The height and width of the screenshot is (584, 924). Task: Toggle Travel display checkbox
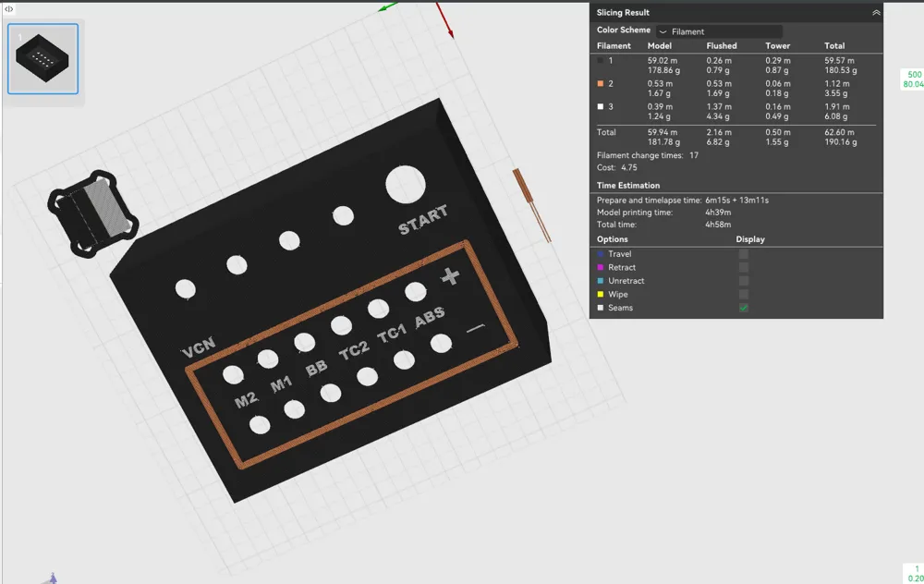click(744, 254)
